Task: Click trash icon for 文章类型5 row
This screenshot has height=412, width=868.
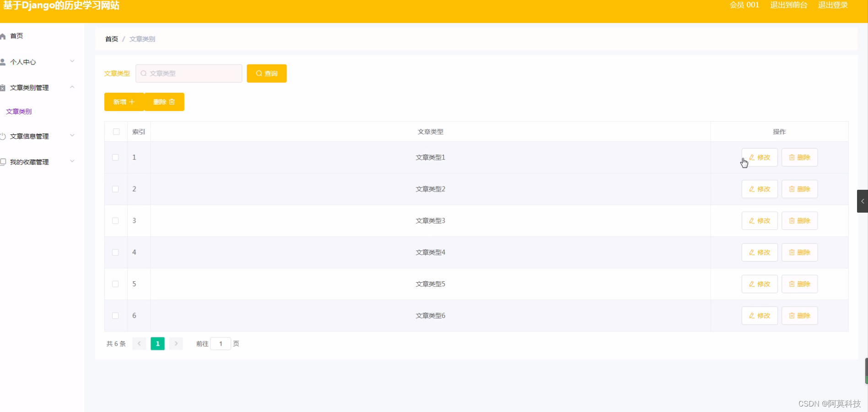Action: [792, 284]
